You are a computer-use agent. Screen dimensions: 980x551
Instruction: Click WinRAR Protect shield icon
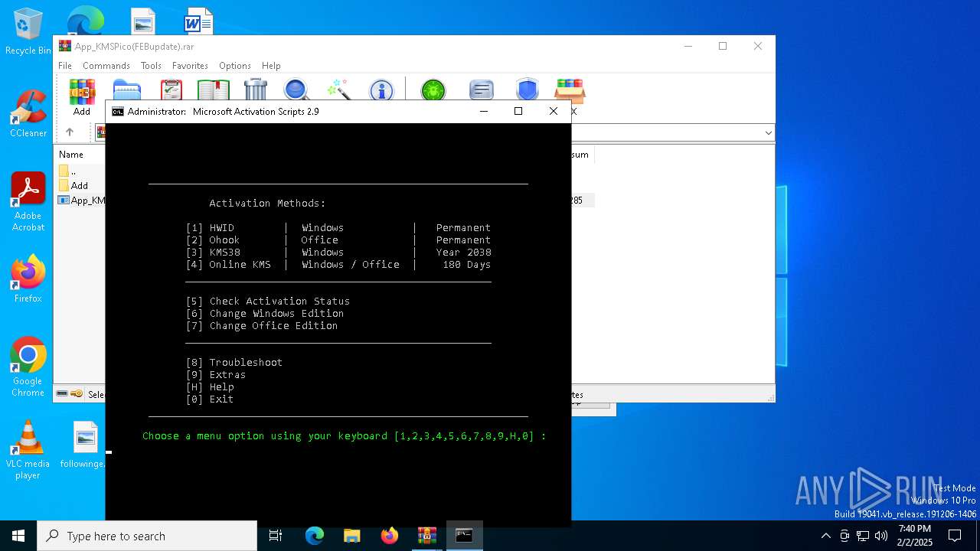click(527, 90)
